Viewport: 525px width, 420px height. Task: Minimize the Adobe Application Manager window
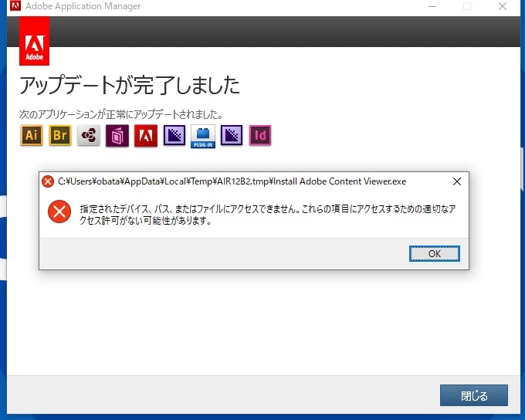click(x=432, y=6)
